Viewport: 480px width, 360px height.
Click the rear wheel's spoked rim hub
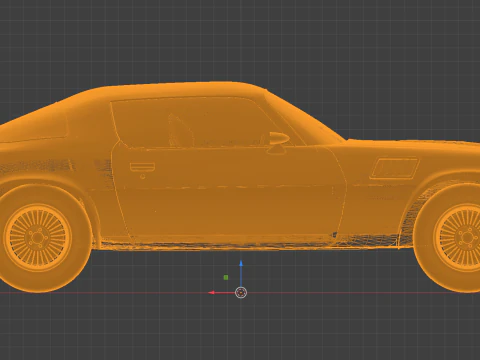tap(38, 238)
